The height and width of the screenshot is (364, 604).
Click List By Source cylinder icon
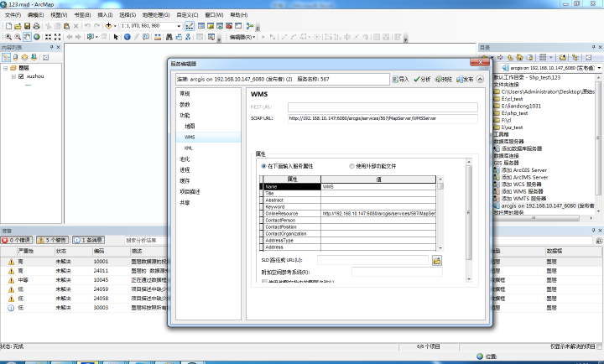click(x=15, y=57)
